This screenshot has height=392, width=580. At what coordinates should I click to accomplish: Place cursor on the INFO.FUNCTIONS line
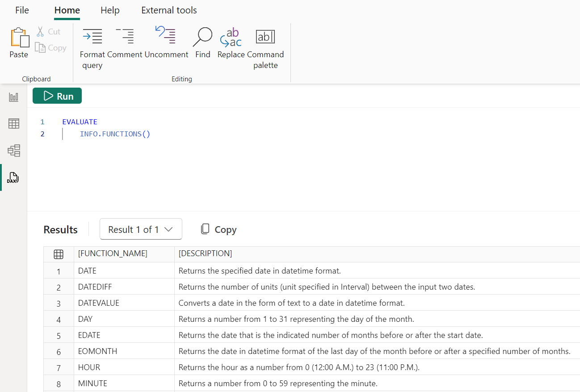tap(115, 134)
